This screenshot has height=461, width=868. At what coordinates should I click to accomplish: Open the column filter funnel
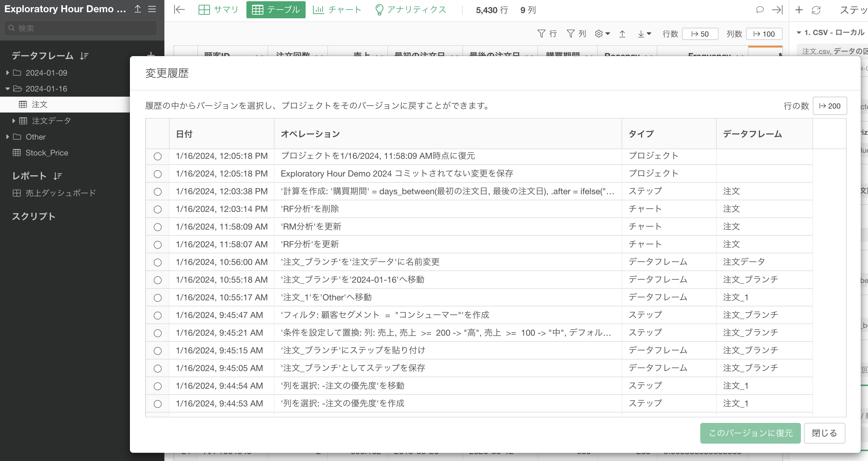point(576,34)
